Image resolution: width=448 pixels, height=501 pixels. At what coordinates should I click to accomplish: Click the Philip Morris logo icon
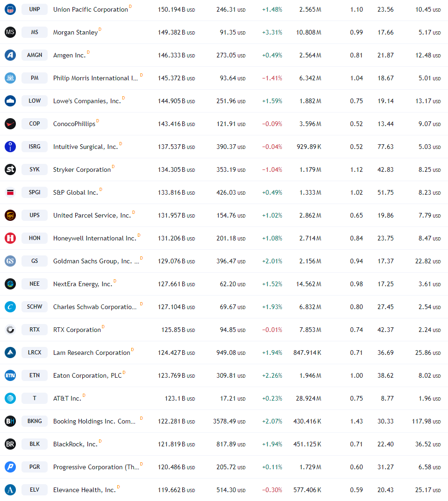(x=10, y=78)
